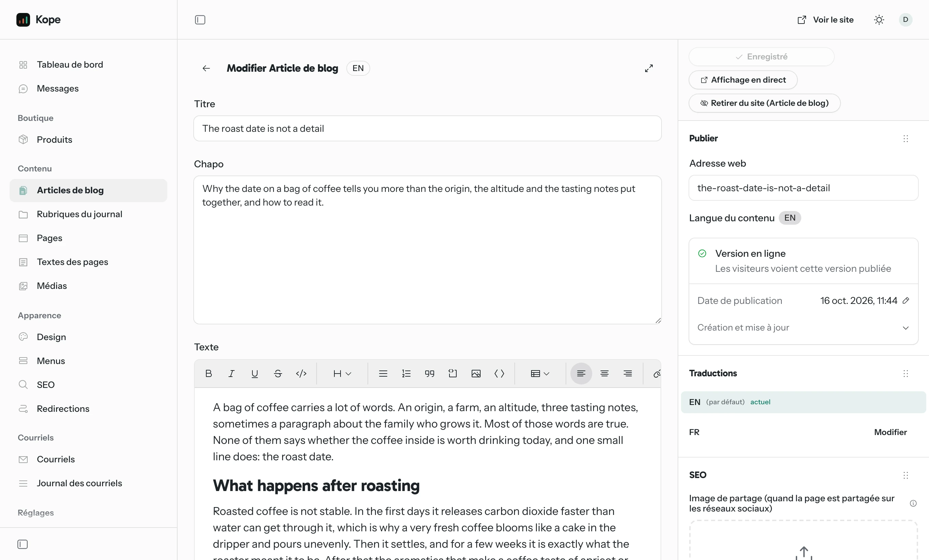Click the SEO image info icon
Image resolution: width=929 pixels, height=560 pixels.
click(913, 503)
